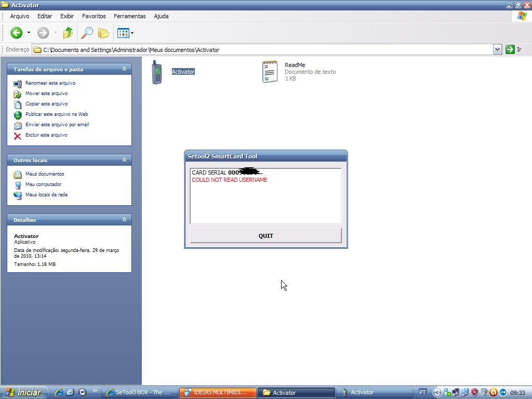Click the Meus documentos folder icon
The width and height of the screenshot is (532, 399).
click(18, 175)
